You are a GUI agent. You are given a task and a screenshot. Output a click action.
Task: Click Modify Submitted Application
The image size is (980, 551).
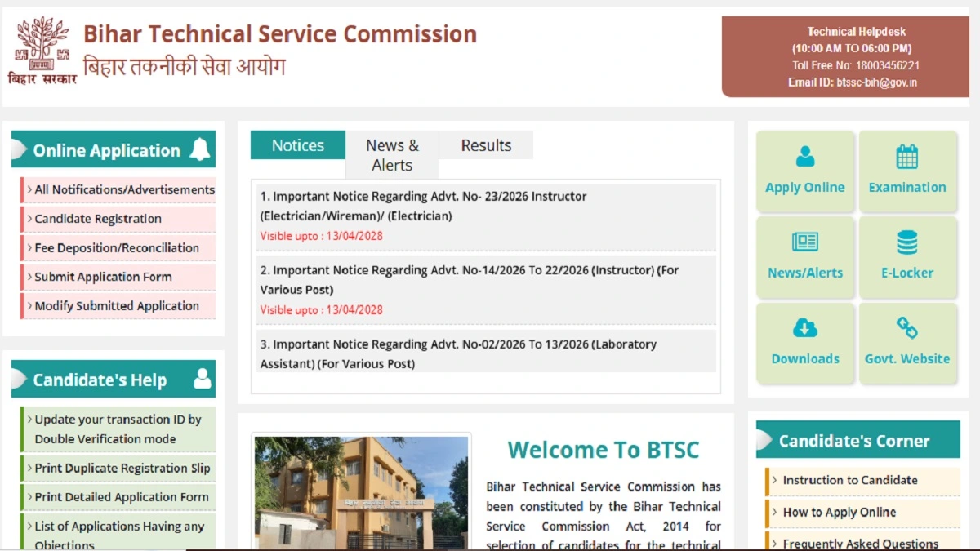[115, 305]
